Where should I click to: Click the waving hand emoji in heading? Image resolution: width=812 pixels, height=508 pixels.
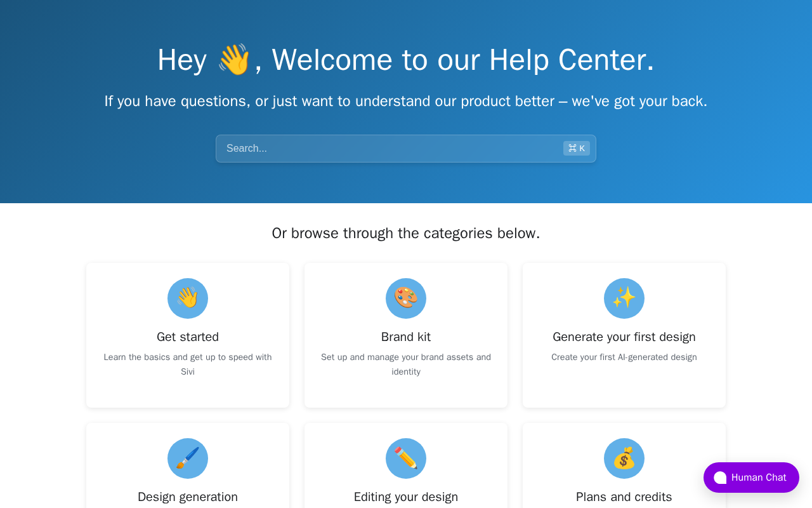(x=234, y=60)
